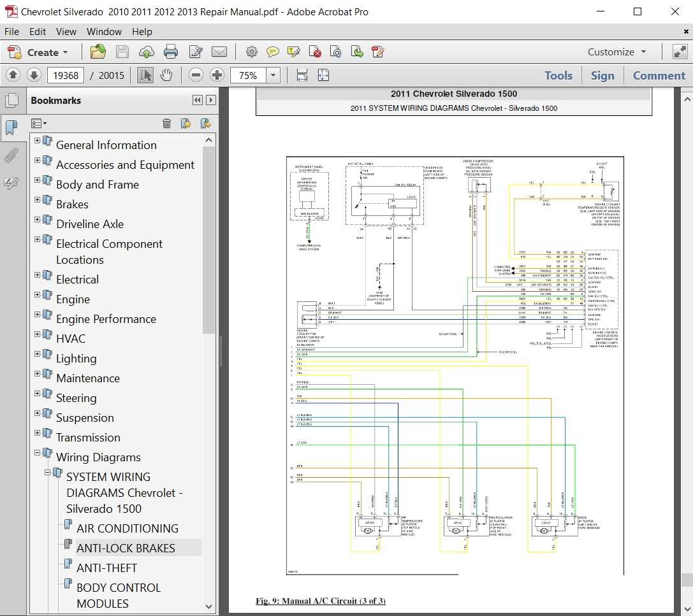Click the zoom percentage field
Screen dimensions: 693x616
click(248, 76)
